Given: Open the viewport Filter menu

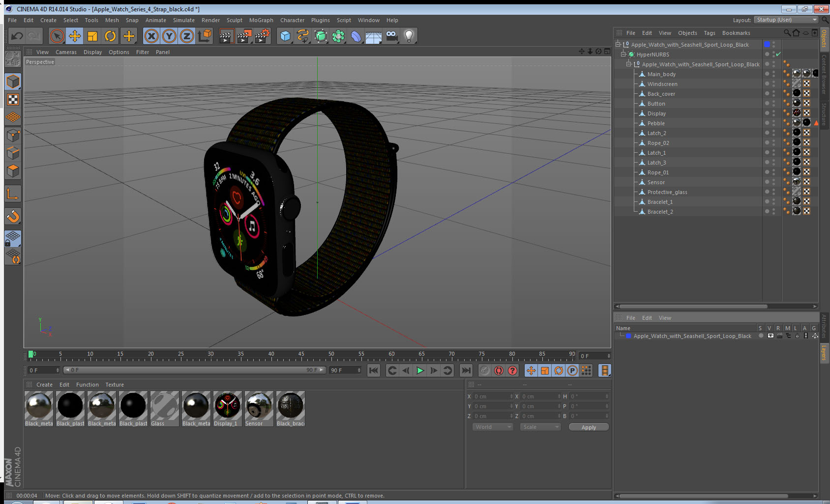Looking at the screenshot, I should coord(143,52).
